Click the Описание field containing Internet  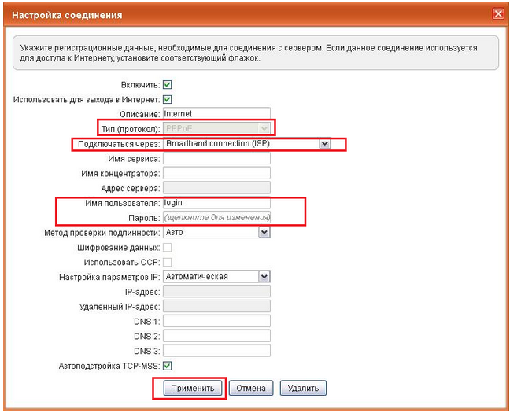216,113
